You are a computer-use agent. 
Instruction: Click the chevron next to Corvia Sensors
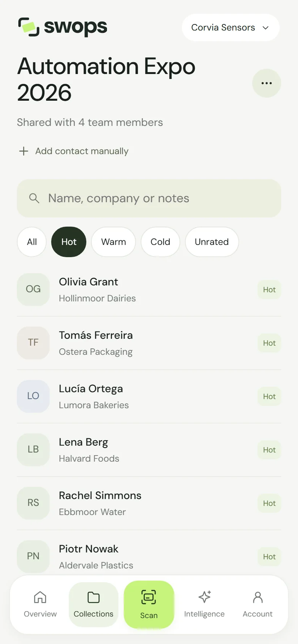tap(266, 27)
